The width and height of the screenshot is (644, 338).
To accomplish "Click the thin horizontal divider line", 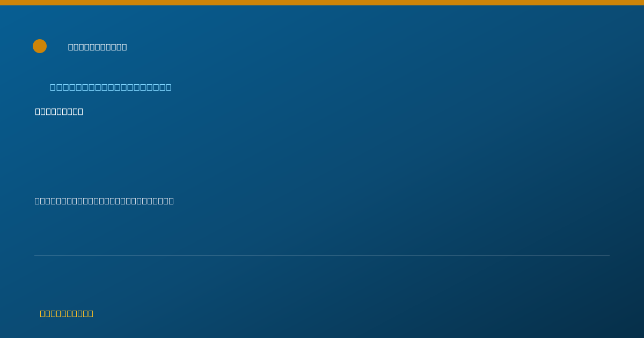I will click(322, 255).
